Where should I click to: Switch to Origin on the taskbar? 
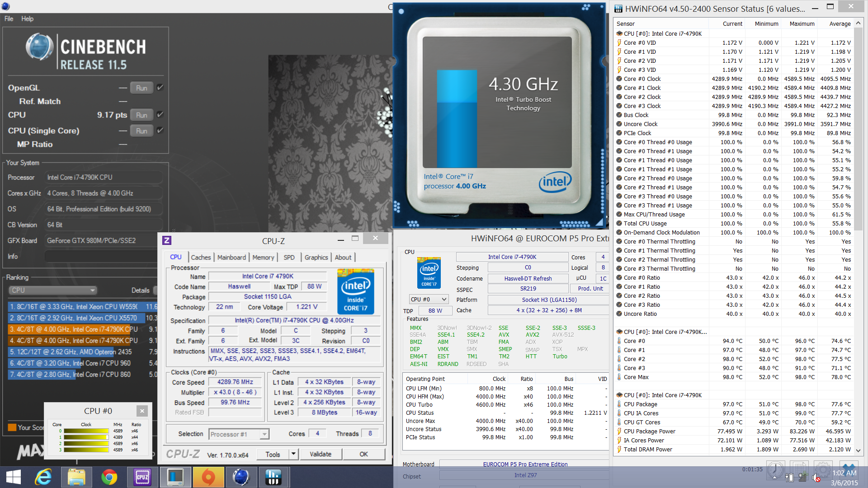(208, 477)
